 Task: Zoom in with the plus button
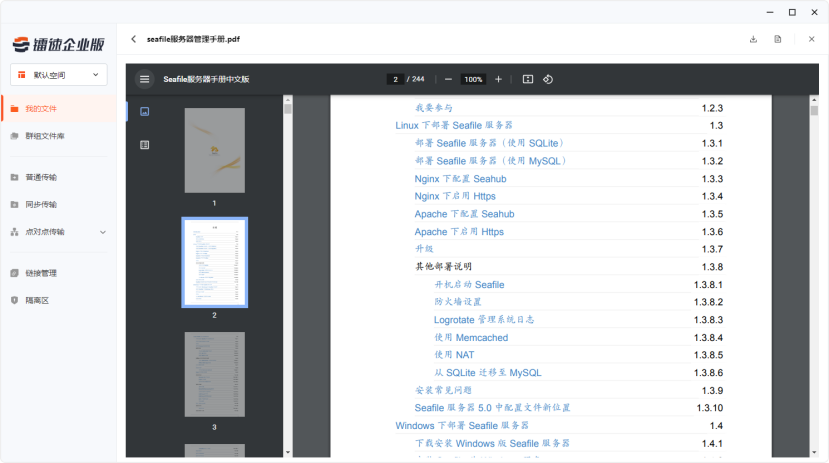pyautogui.click(x=498, y=79)
